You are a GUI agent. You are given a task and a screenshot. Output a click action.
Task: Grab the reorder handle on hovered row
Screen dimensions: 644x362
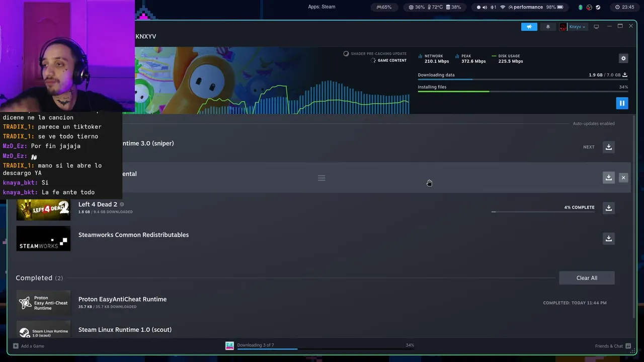[321, 178]
